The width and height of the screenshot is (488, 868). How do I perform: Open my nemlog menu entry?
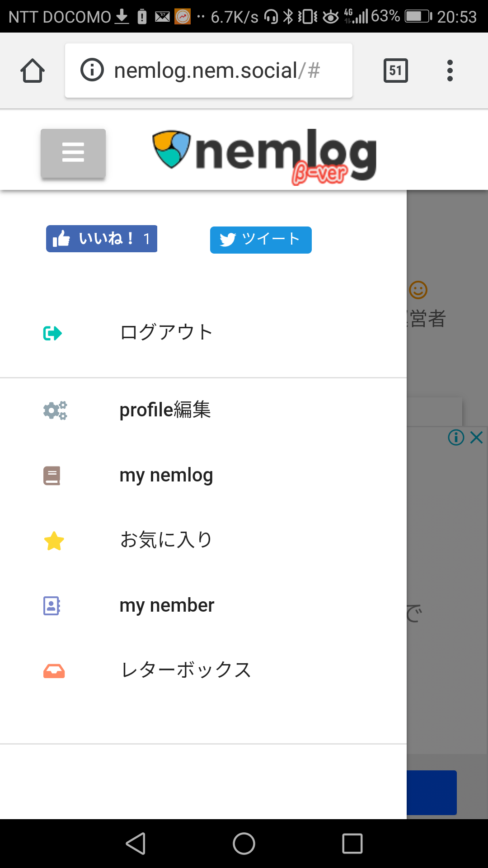(166, 476)
